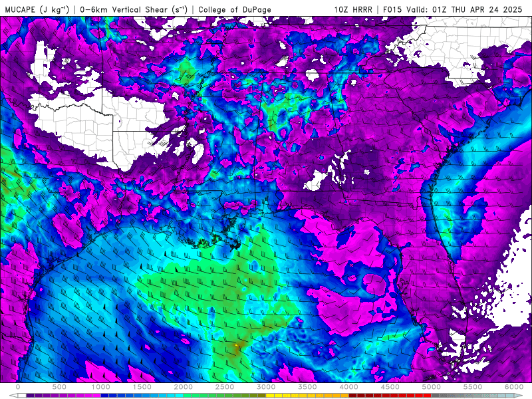Select the 1000 color scale label
Viewport: 532px width, 399px height.
click(101, 387)
